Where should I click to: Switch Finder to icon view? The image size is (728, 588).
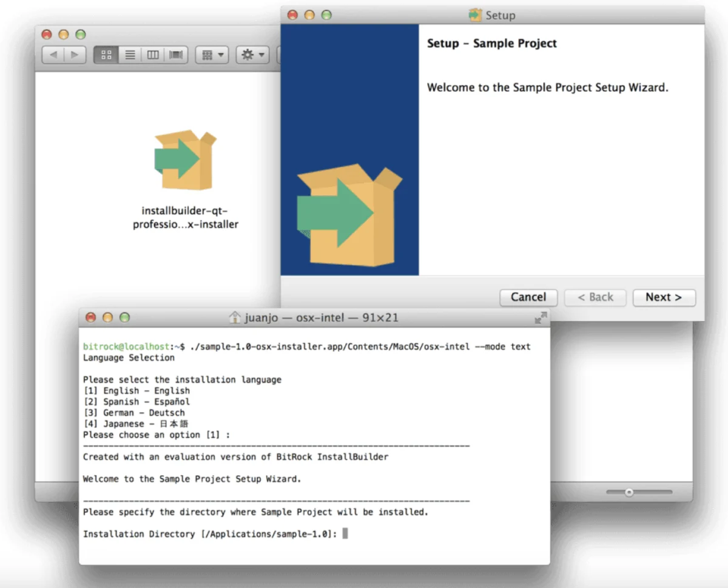pyautogui.click(x=107, y=55)
